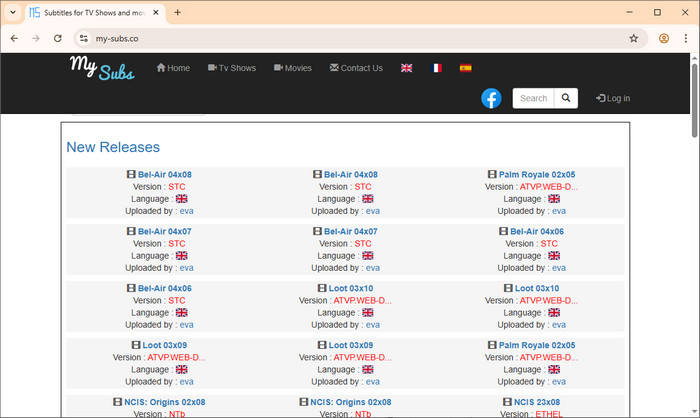The width and height of the screenshot is (700, 418).
Task: Open the Chrome three-dot menu
Action: click(x=685, y=38)
